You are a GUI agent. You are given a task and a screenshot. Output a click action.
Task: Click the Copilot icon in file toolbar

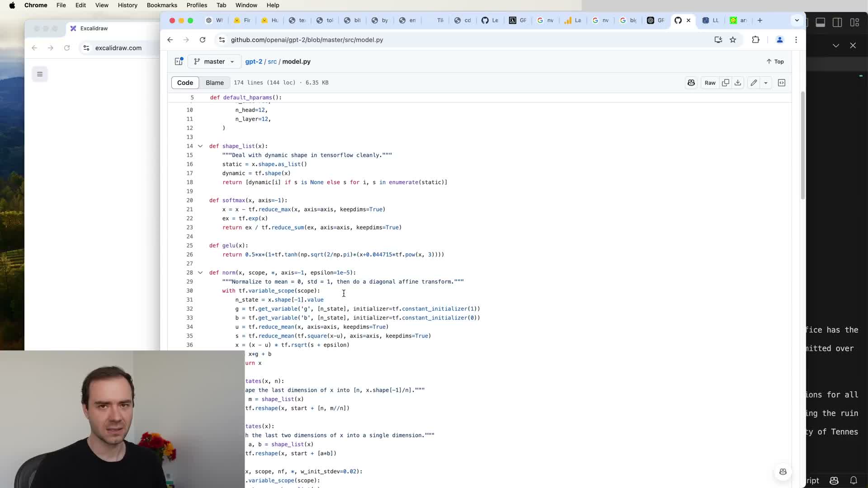coord(691,83)
